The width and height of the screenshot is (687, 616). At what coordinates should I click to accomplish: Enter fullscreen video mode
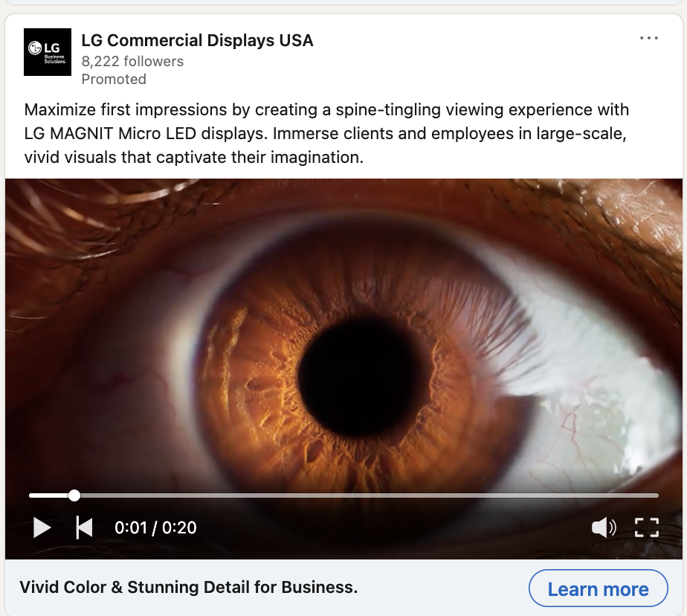coord(647,527)
